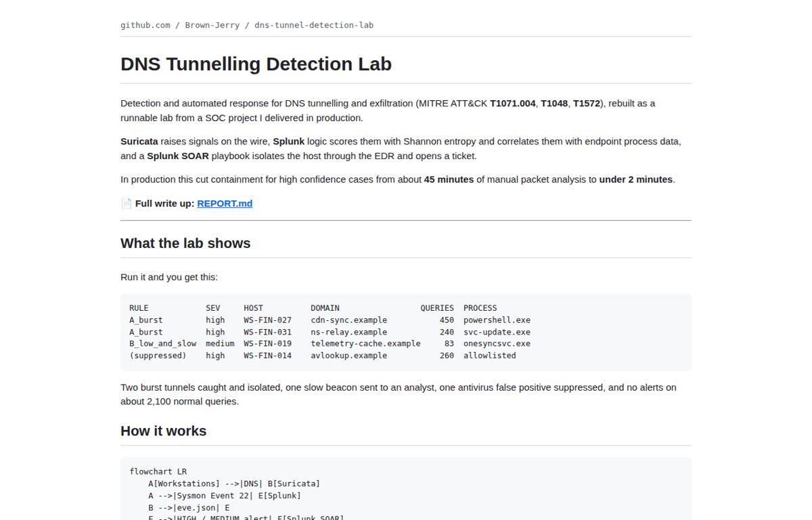This screenshot has height=520, width=812.
Task: Click the DNS Tunnelling Detection Lab heading
Action: (x=256, y=64)
